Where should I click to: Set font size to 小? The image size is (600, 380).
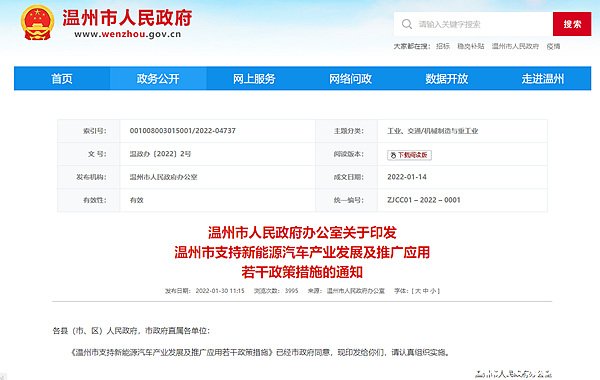pos(432,291)
